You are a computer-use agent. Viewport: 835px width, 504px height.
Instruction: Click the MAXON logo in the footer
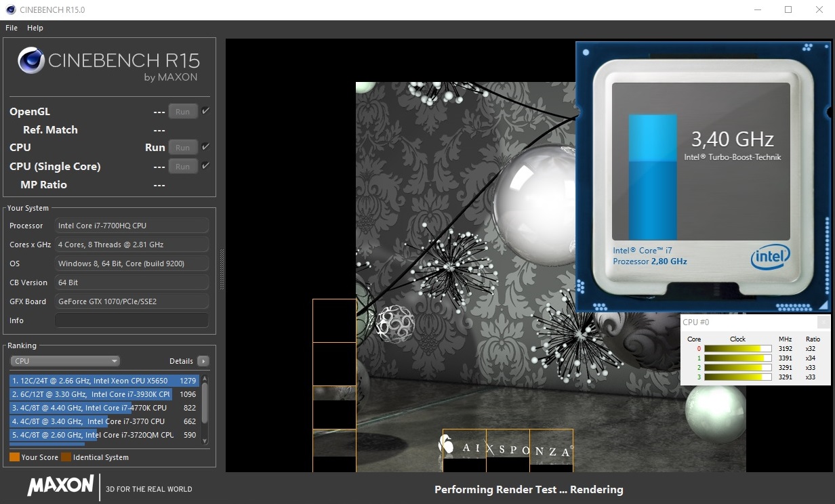click(60, 486)
